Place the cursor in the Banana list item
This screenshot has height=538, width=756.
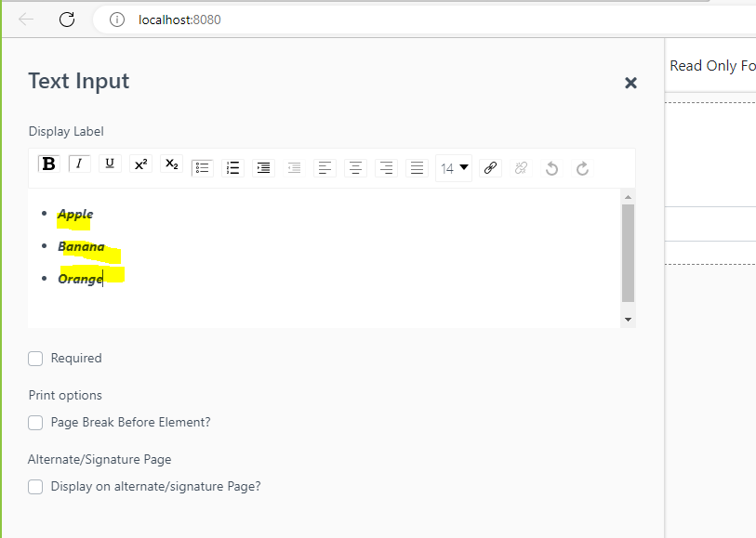[81, 246]
